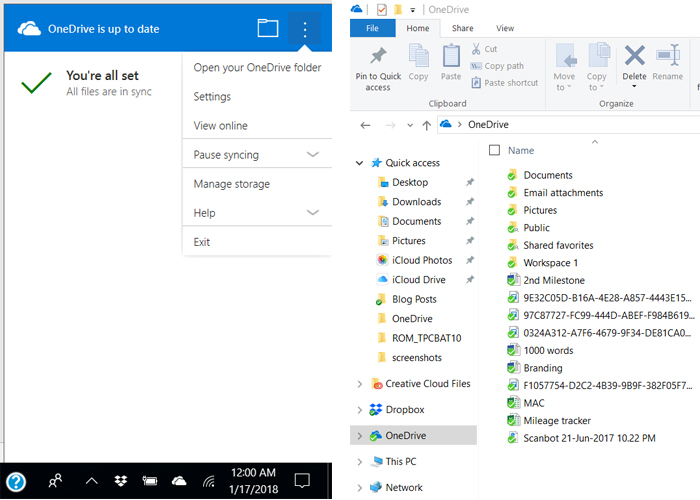This screenshot has width=700, height=500.
Task: Click Pin to Quick access
Action: (378, 67)
